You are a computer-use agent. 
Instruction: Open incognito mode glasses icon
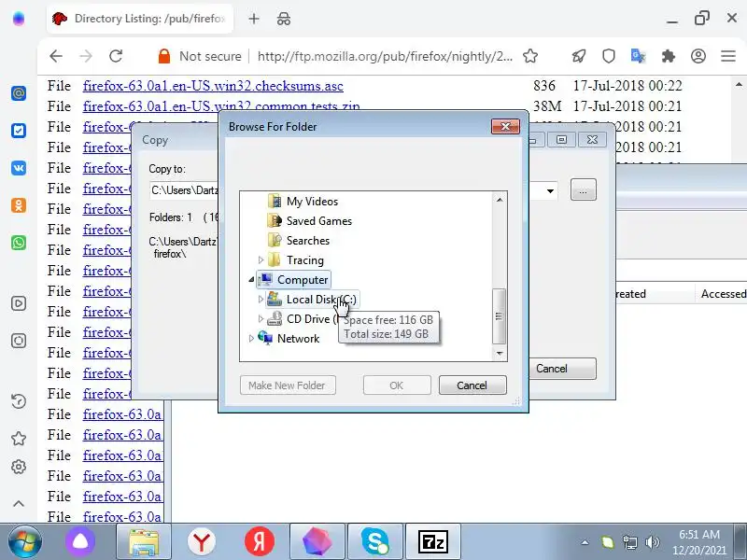284,19
